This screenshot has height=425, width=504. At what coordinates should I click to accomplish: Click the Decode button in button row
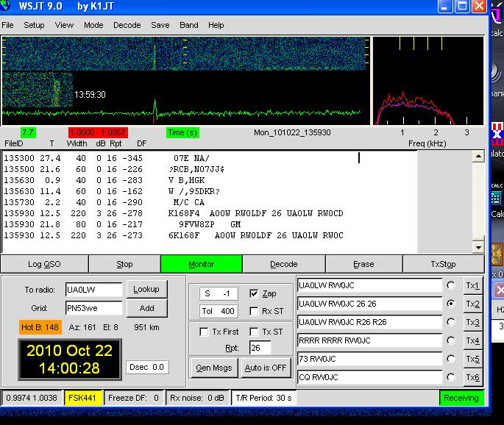click(284, 264)
